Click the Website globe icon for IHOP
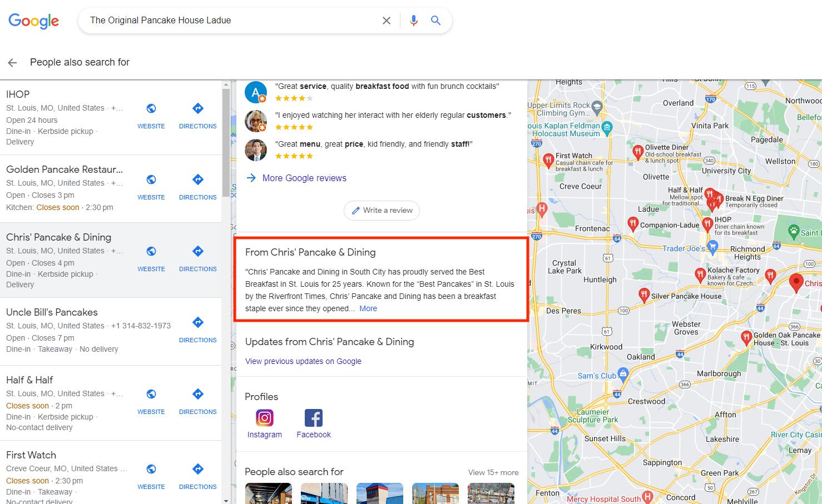This screenshot has height=504, width=822. point(151,108)
